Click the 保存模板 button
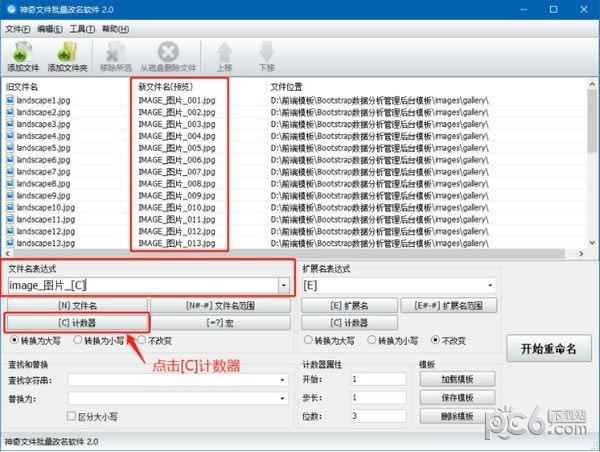Image resolution: width=600 pixels, height=452 pixels. click(x=457, y=398)
